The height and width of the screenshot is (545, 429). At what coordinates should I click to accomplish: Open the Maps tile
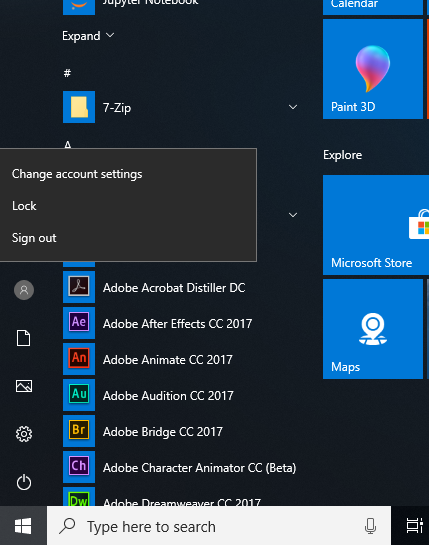[x=373, y=329]
